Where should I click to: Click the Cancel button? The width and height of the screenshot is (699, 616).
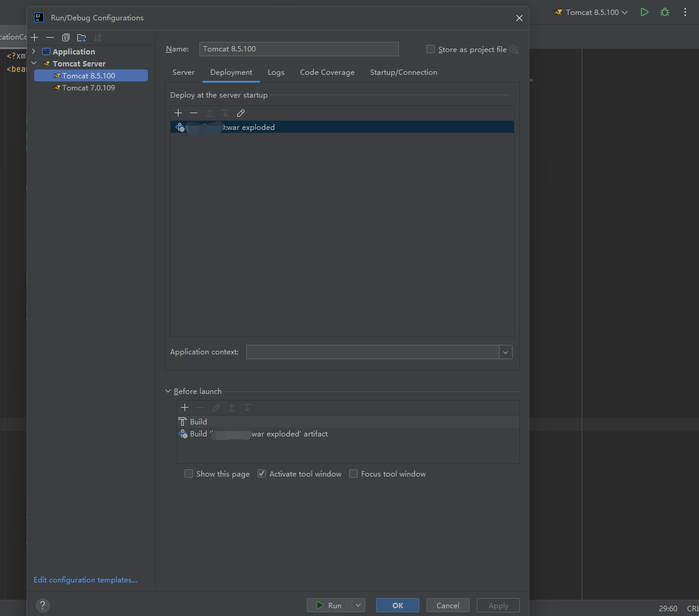[447, 605]
